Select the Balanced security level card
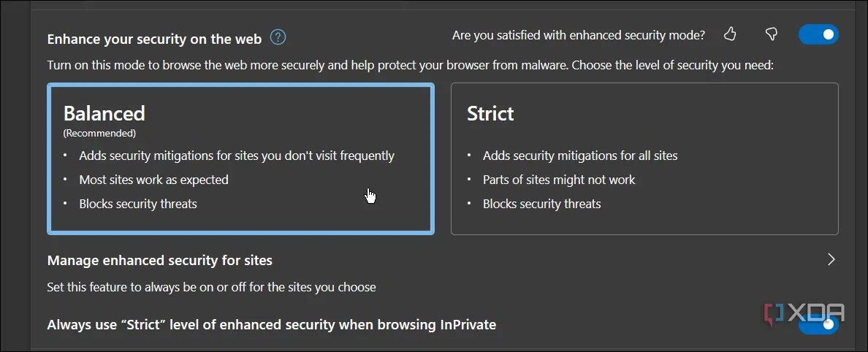868x352 pixels. [241, 159]
